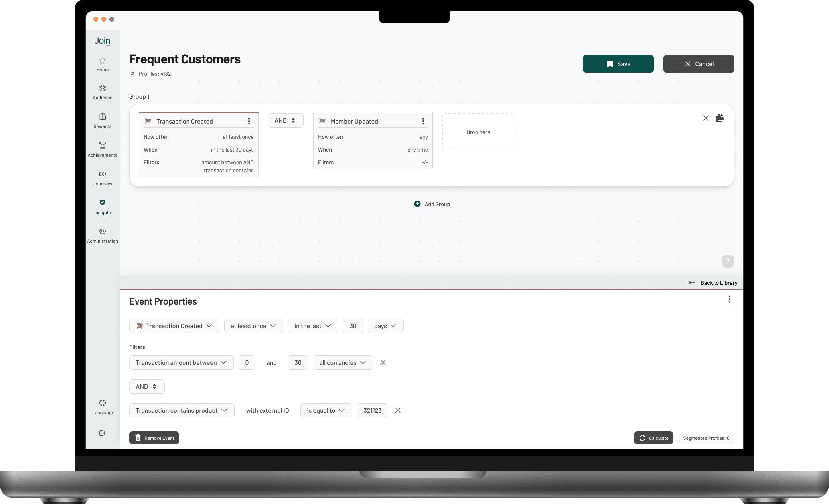Image resolution: width=829 pixels, height=504 pixels.
Task: Toggle the AND operator between filters
Action: [147, 386]
